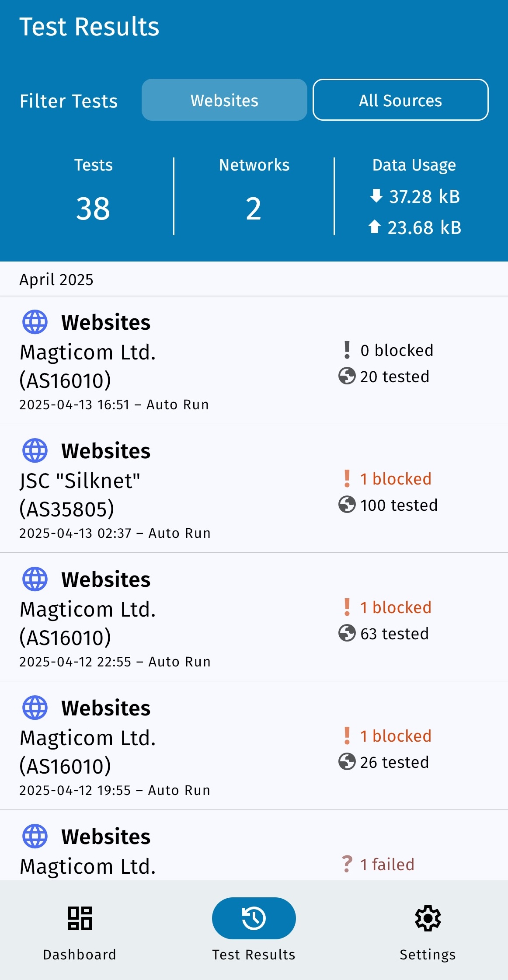The width and height of the screenshot is (508, 980).
Task: Tap the earth icon beside 63 tested
Action: (x=347, y=633)
